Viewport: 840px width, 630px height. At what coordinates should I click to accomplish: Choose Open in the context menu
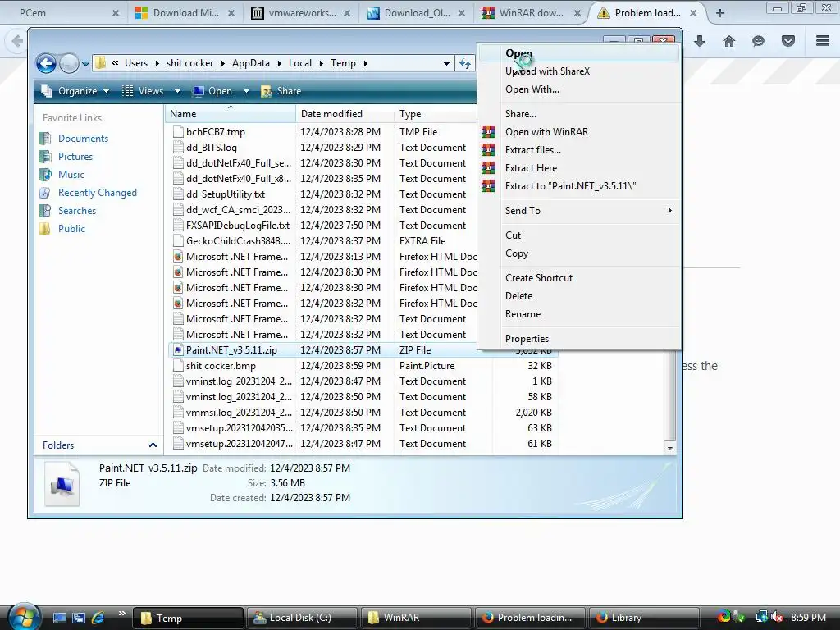point(579,53)
